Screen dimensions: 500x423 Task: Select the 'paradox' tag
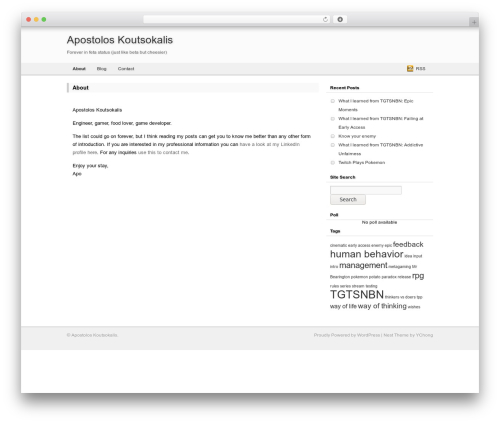[x=389, y=277]
